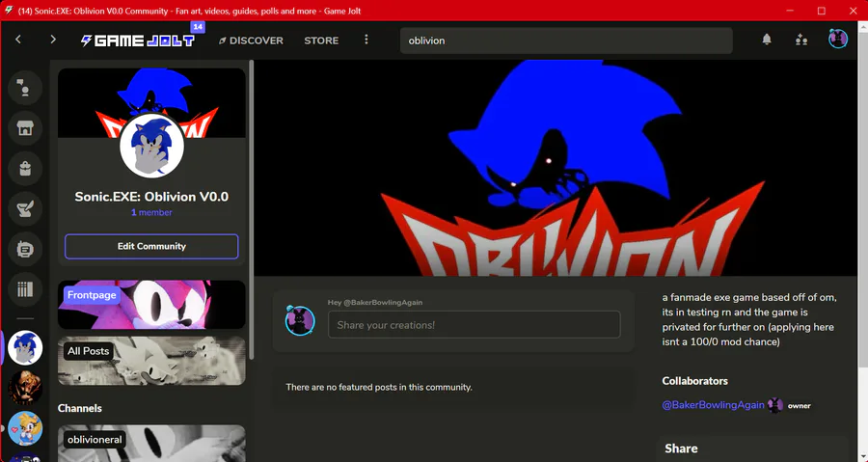The height and width of the screenshot is (462, 868).
Task: Open the robot-face icon in left sidebar
Action: coord(25,249)
